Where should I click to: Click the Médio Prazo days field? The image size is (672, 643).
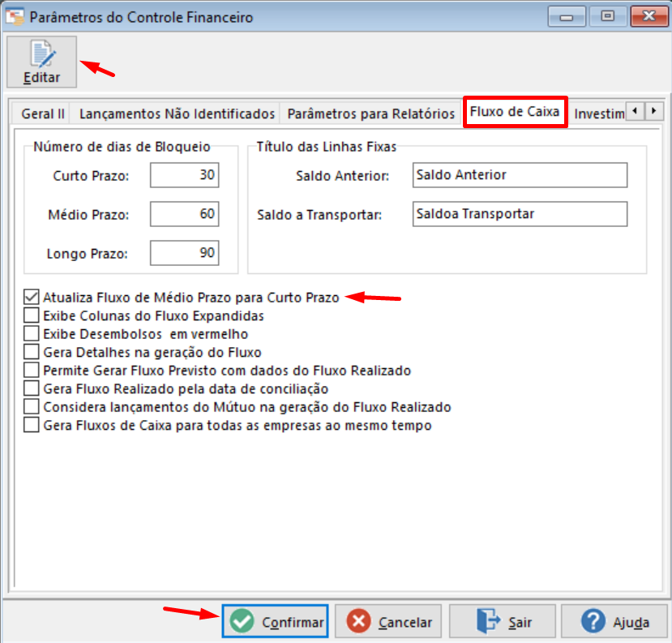pos(184,214)
